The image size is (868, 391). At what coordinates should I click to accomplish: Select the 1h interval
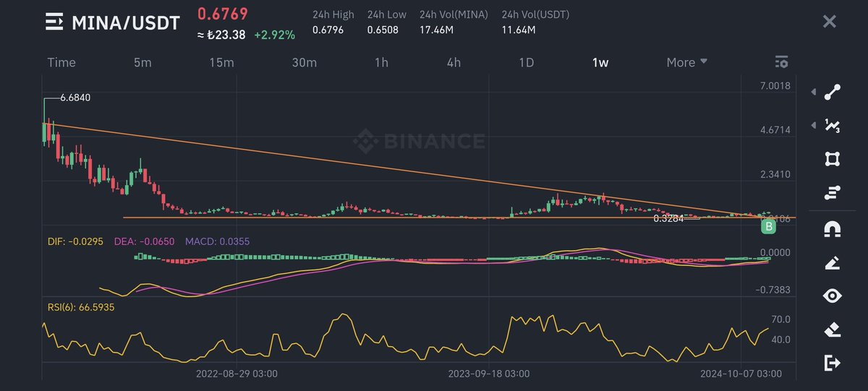[x=381, y=62]
